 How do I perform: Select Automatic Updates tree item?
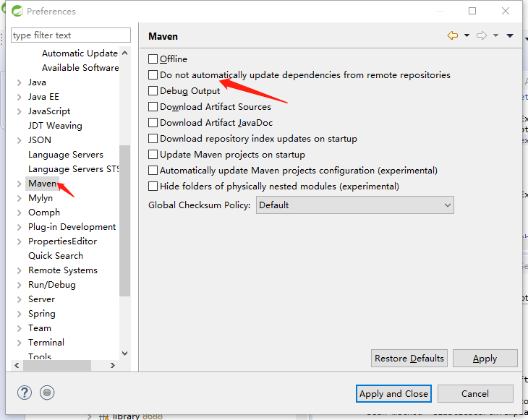pyautogui.click(x=80, y=53)
